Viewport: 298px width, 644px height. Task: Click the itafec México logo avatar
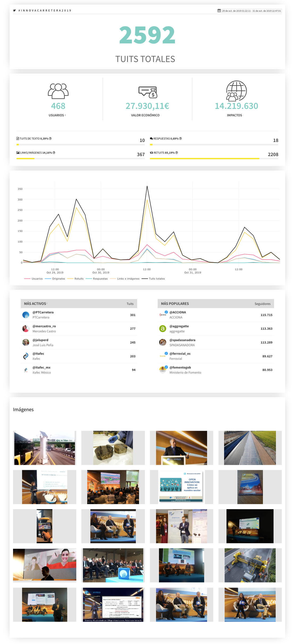coord(26,370)
